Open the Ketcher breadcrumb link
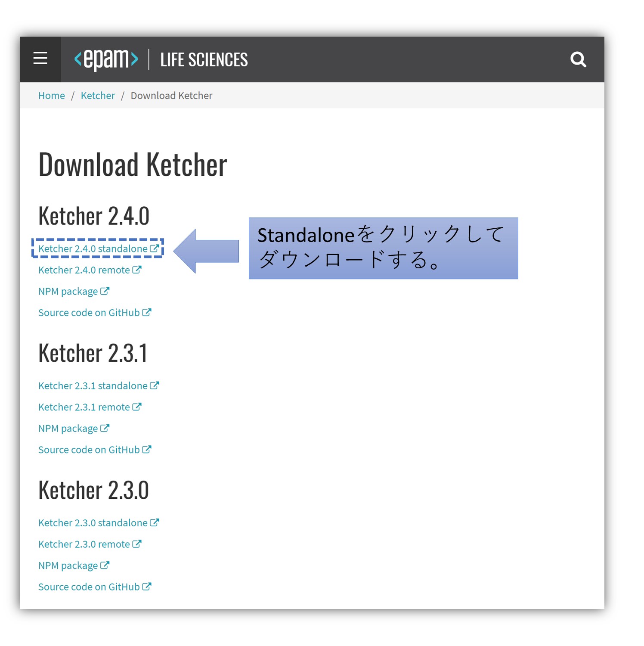The width and height of the screenshot is (644, 646). pos(98,95)
